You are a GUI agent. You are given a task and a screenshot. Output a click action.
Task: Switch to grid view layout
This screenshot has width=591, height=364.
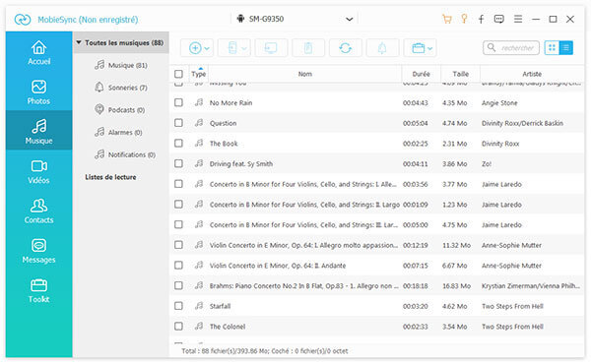pyautogui.click(x=552, y=48)
